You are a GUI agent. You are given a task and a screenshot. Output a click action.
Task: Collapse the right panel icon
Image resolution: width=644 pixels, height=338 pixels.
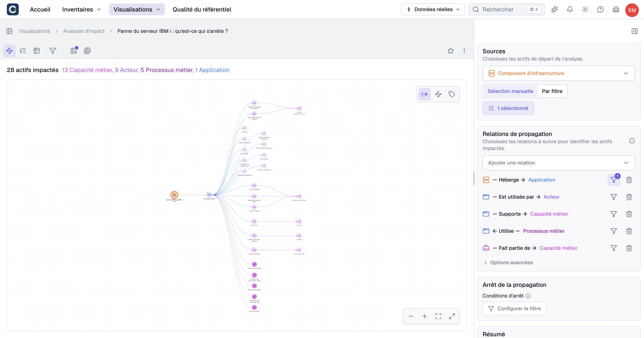(635, 31)
